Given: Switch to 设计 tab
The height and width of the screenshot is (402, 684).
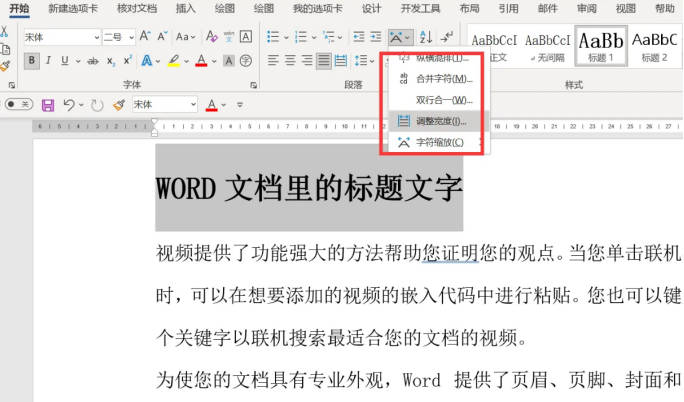Looking at the screenshot, I should (372, 8).
